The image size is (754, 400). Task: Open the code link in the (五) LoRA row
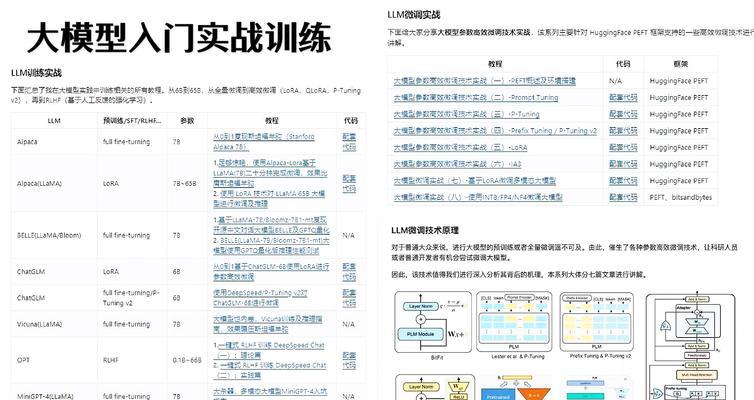click(623, 148)
